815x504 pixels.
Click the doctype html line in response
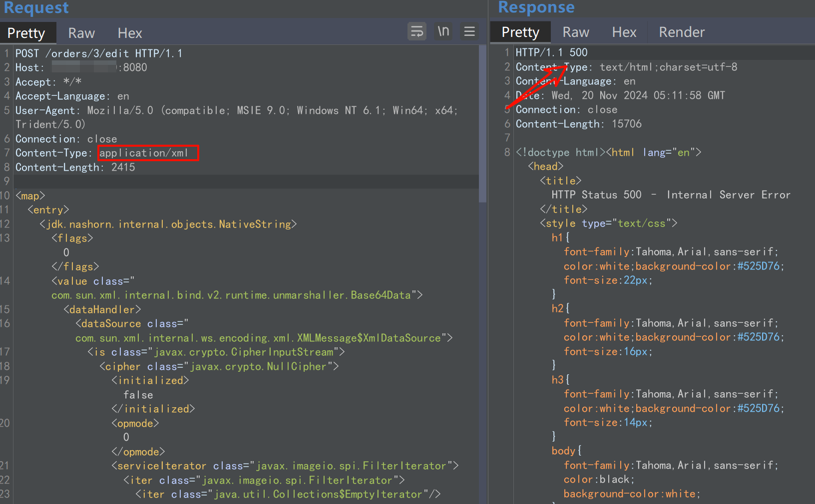click(609, 152)
